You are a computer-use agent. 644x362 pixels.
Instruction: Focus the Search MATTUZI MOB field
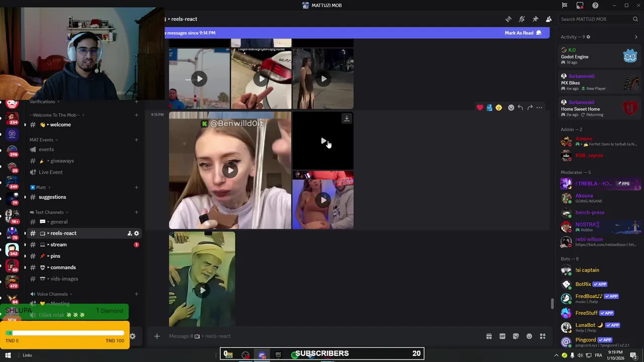point(599,19)
